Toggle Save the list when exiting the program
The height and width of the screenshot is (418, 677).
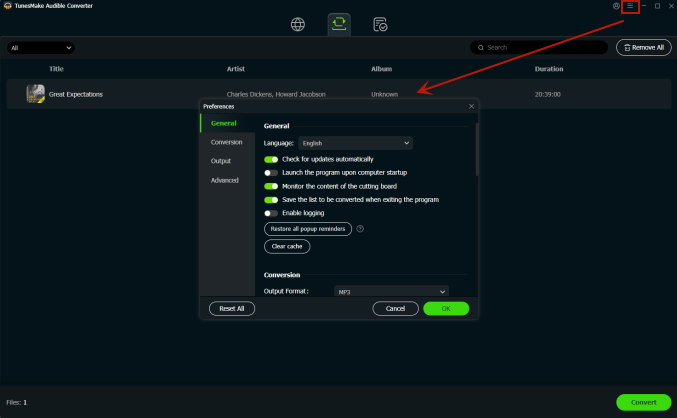coord(271,200)
